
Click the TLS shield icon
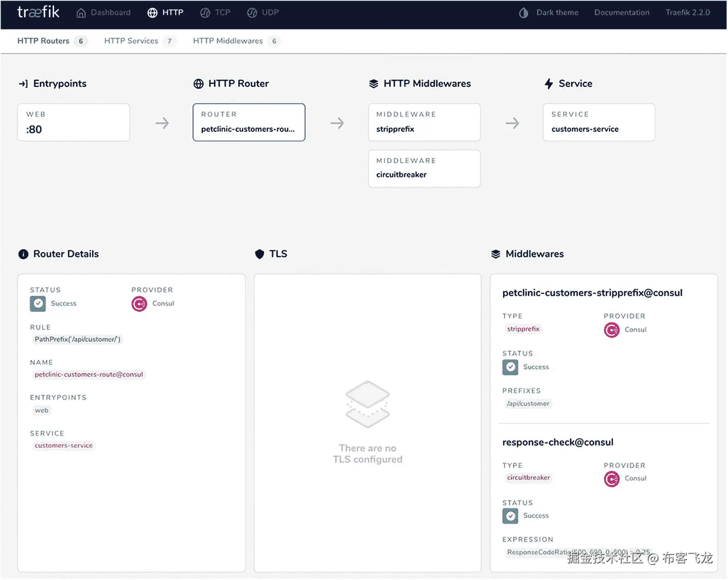pyautogui.click(x=260, y=254)
